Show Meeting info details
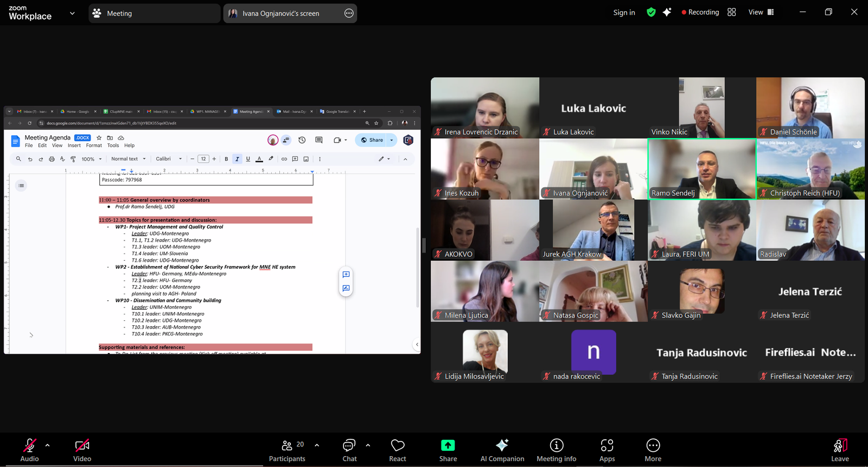Image resolution: width=868 pixels, height=467 pixels. coord(556,450)
